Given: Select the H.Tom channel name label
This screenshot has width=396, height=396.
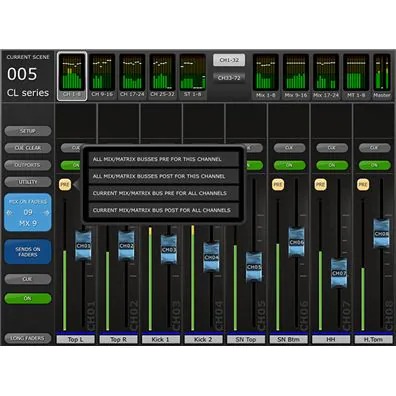Looking at the screenshot, I should (x=373, y=340).
